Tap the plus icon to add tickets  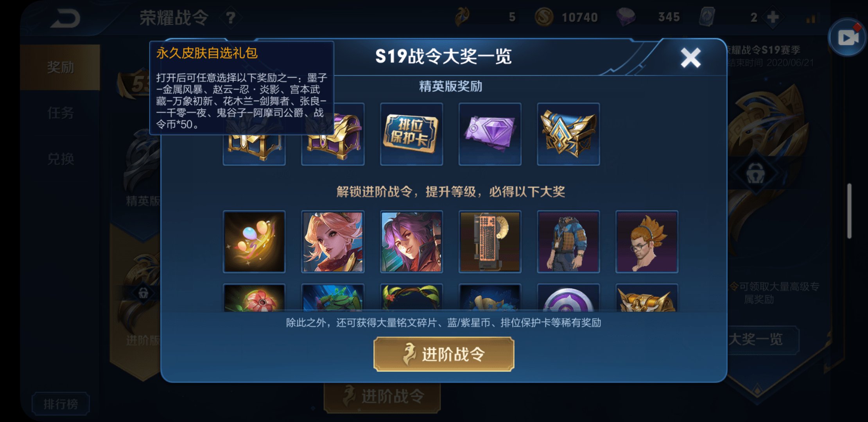coord(773,17)
